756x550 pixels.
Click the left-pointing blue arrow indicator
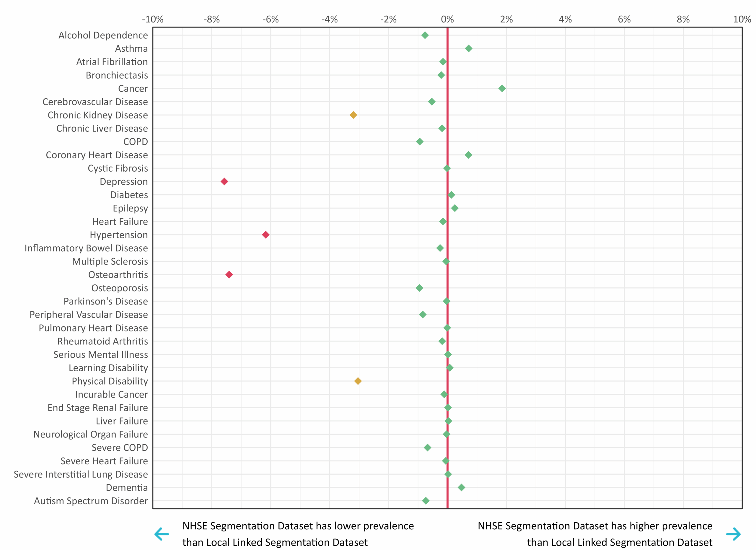pos(162,534)
